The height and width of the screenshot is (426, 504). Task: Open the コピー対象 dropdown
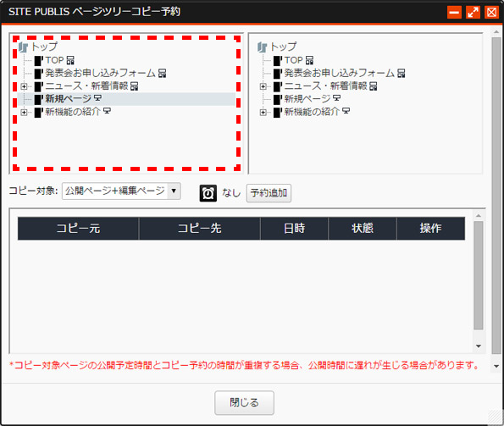pos(121,191)
